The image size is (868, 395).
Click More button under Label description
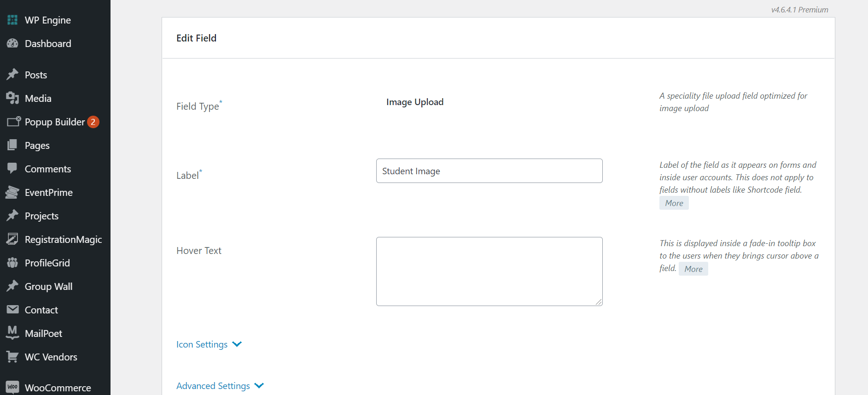[x=674, y=203]
